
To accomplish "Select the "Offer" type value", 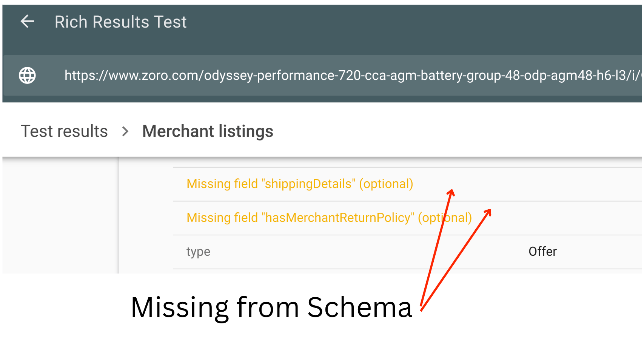I will (x=542, y=252).
